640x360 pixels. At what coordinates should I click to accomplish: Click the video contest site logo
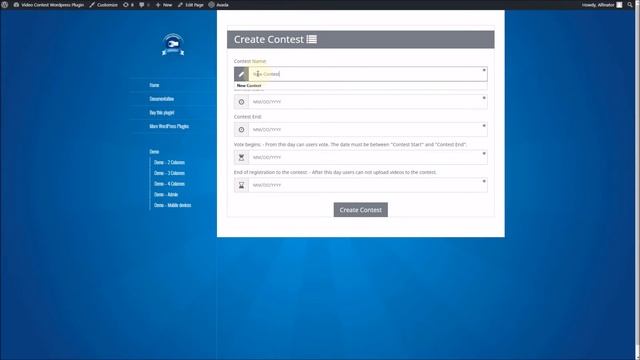point(173,44)
